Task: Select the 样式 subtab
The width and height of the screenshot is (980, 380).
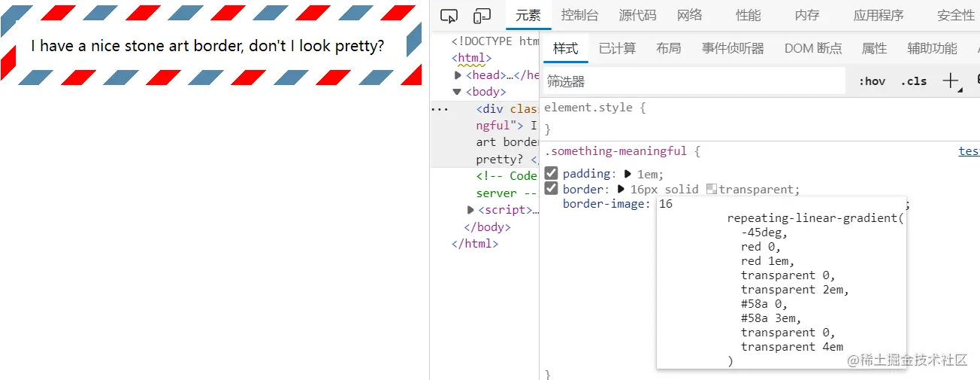Action: 565,48
